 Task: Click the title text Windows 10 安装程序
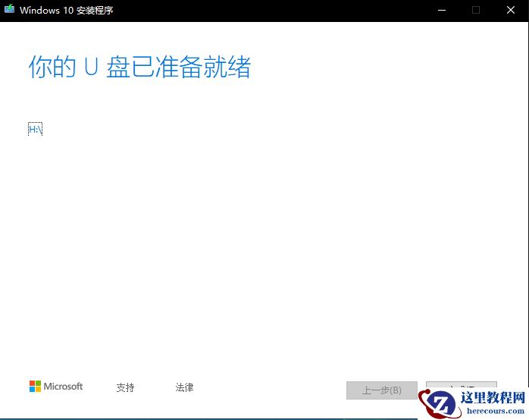[x=67, y=10]
